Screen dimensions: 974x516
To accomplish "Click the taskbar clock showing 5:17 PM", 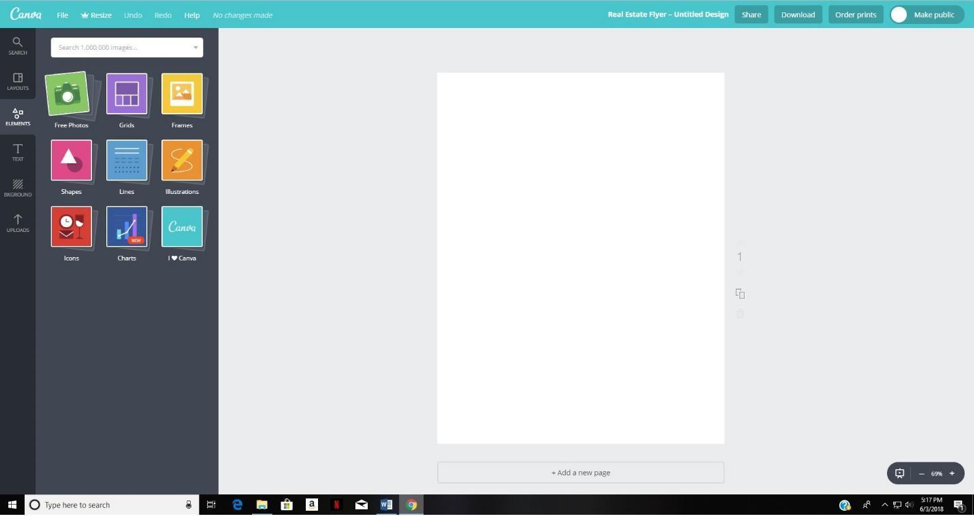I will 932,505.
